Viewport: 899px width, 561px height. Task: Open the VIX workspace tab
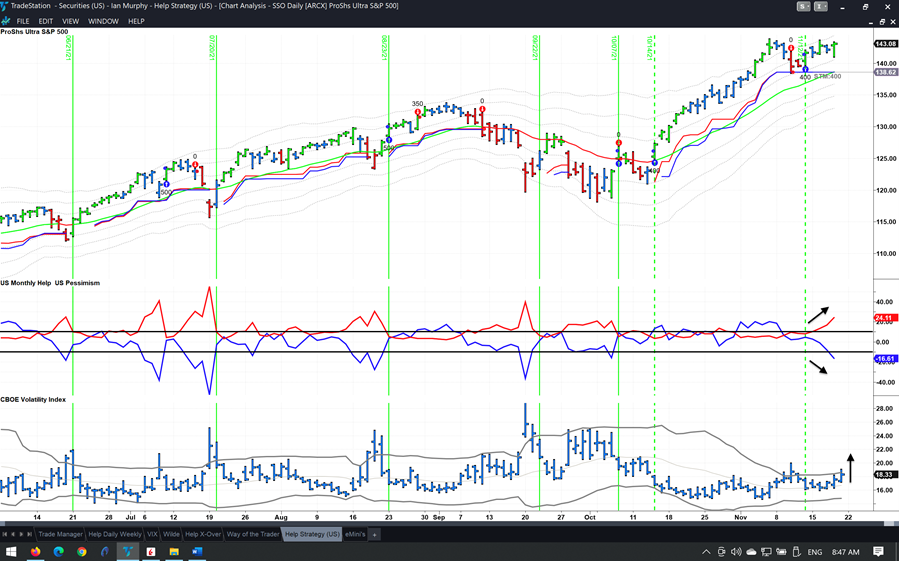point(152,535)
